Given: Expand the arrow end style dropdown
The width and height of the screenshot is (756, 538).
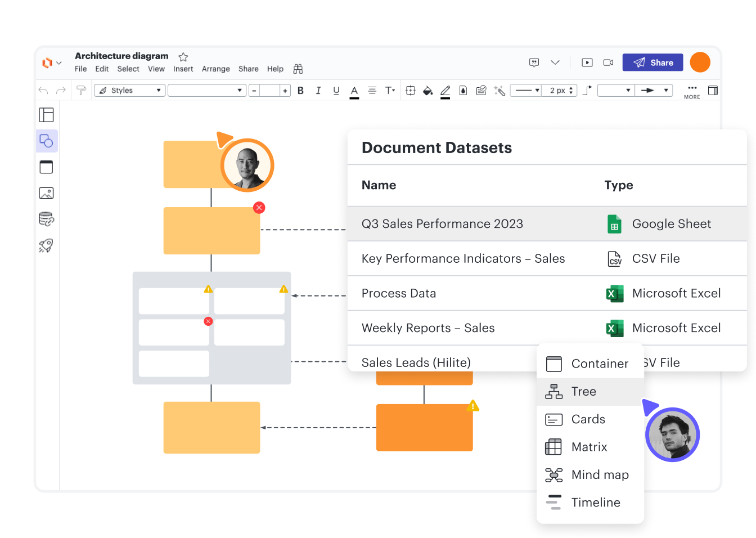Looking at the screenshot, I should [654, 91].
